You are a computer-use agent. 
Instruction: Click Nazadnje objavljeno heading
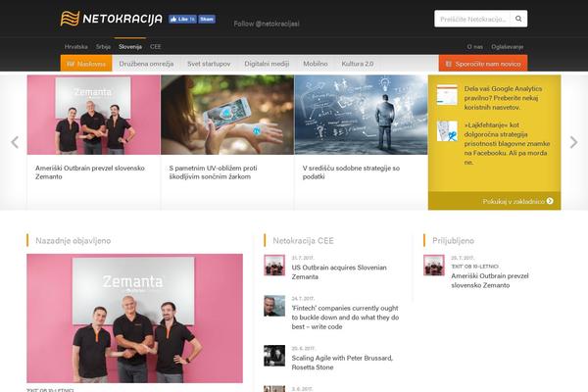coord(73,240)
